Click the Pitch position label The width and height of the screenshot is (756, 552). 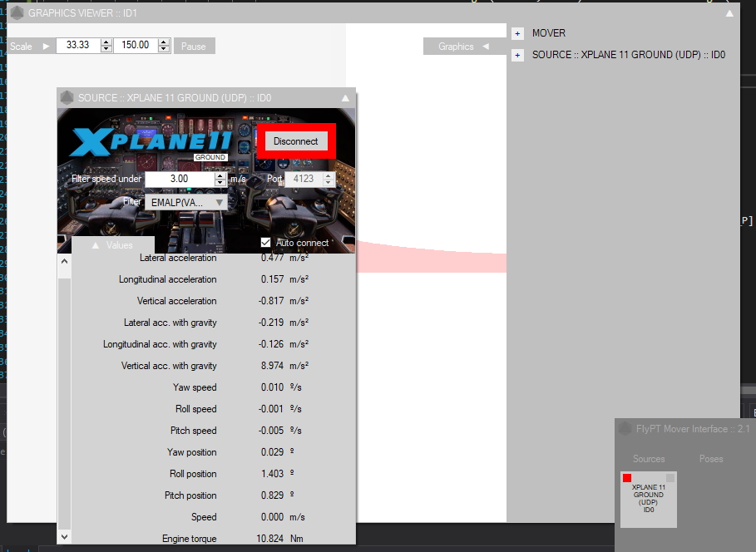[x=190, y=495]
